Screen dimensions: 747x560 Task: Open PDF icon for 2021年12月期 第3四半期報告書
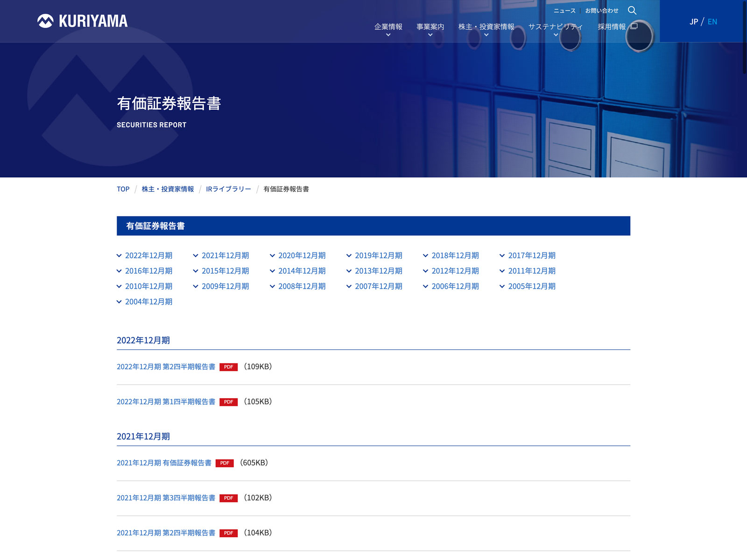click(x=228, y=498)
